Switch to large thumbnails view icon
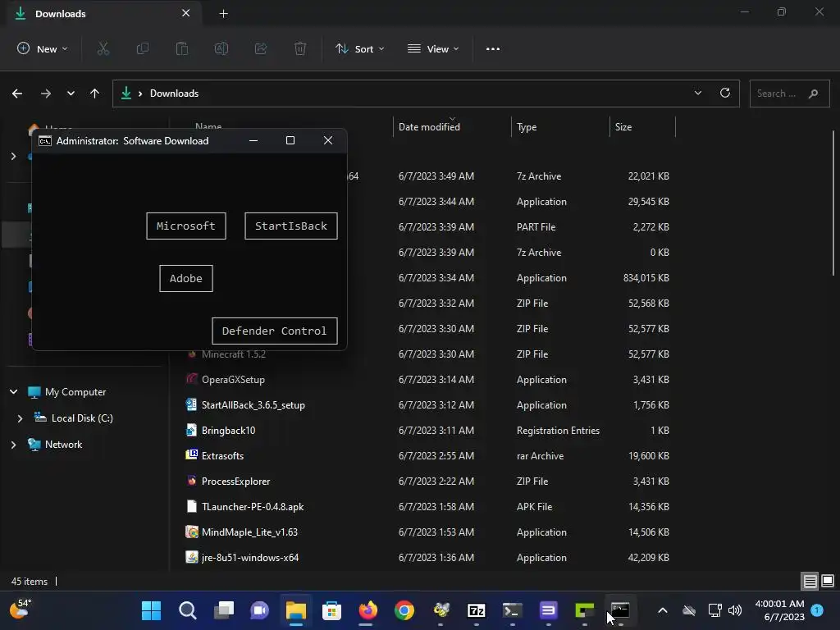This screenshot has width=840, height=630. pos(828,582)
